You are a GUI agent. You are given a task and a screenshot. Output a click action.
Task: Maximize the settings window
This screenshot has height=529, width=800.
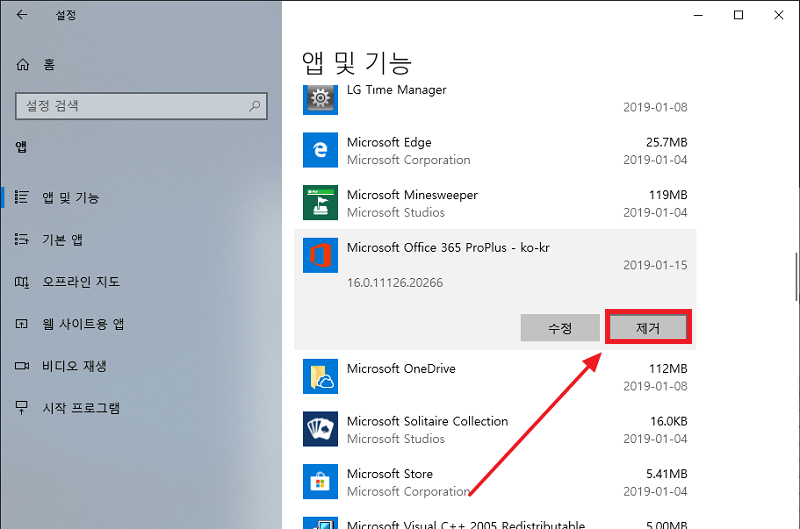(738, 15)
